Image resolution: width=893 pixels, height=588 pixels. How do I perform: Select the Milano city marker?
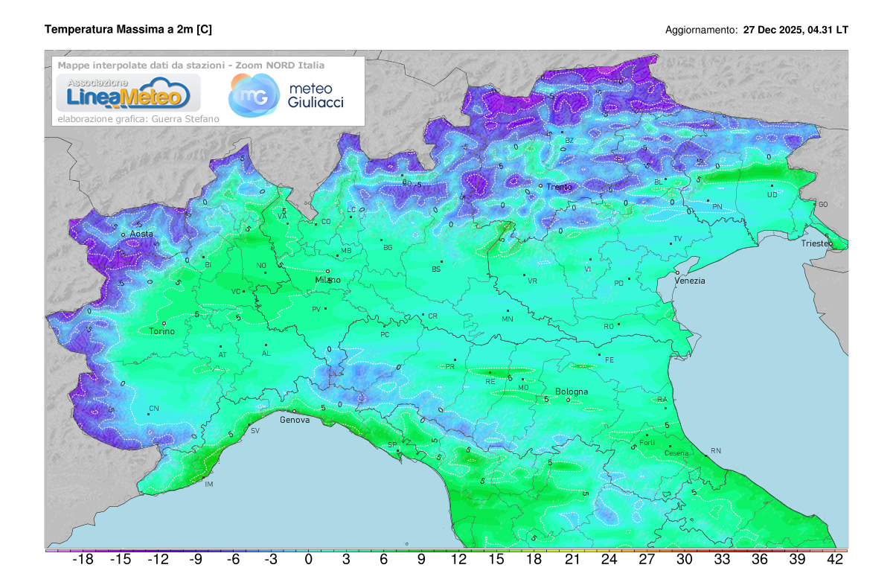pos(327,272)
